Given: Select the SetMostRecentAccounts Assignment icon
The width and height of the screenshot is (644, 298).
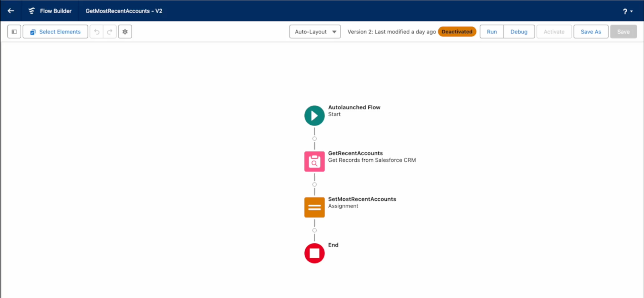Looking at the screenshot, I should (314, 208).
